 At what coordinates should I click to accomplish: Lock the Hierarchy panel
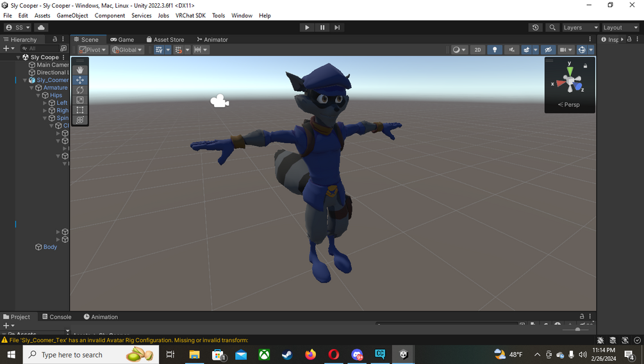click(x=54, y=39)
